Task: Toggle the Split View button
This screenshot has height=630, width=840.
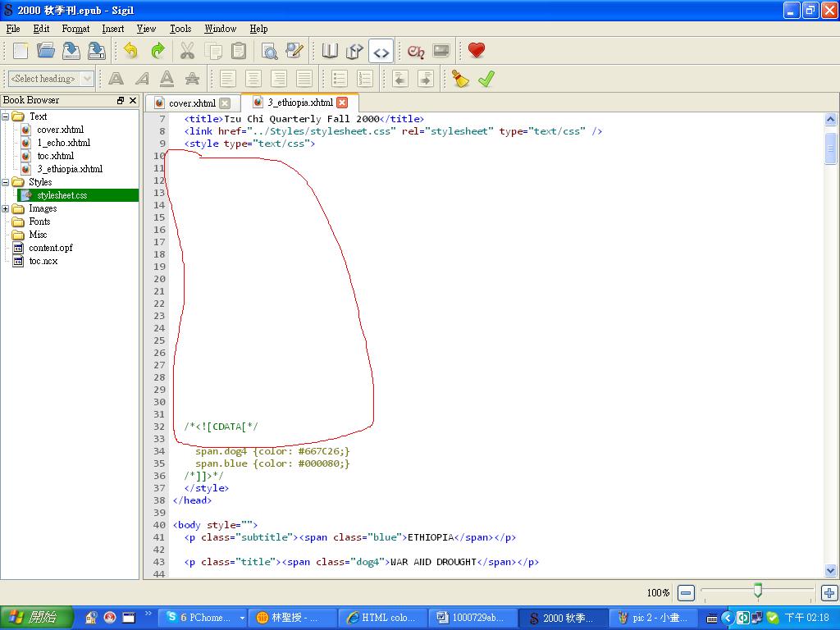Action: click(354, 51)
